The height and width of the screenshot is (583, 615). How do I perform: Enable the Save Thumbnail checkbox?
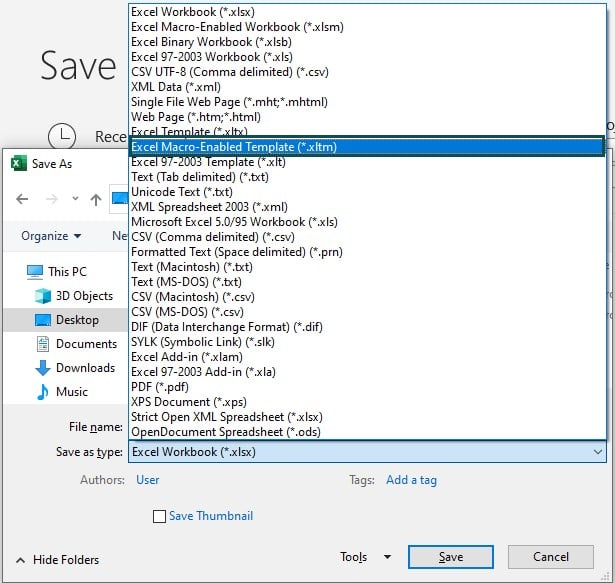[159, 516]
